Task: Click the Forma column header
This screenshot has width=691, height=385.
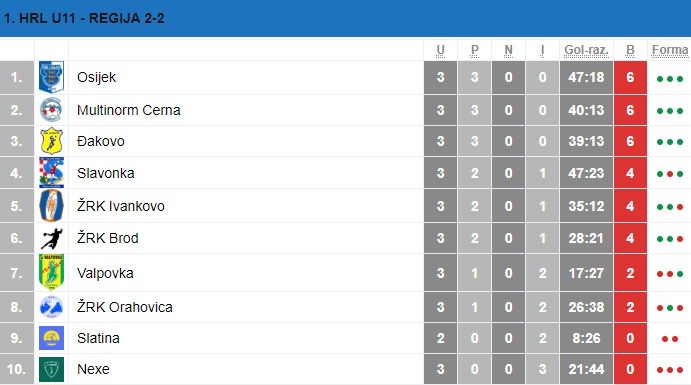Action: (670, 50)
